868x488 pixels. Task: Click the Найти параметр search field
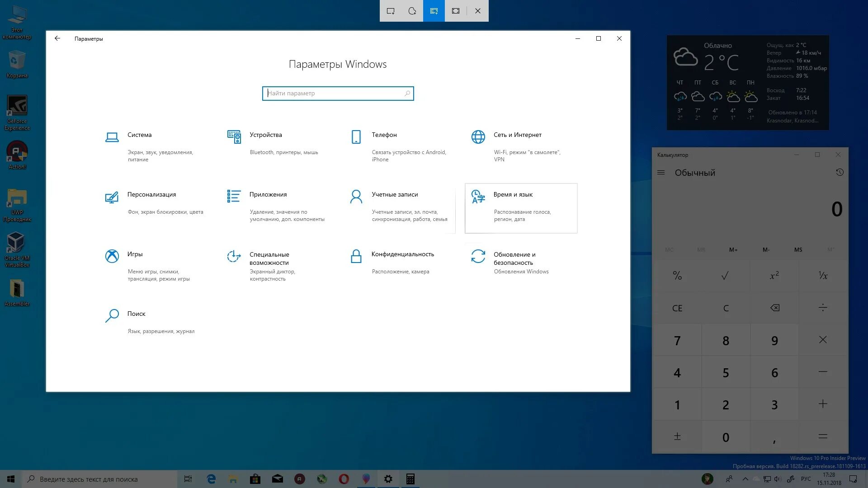335,94
